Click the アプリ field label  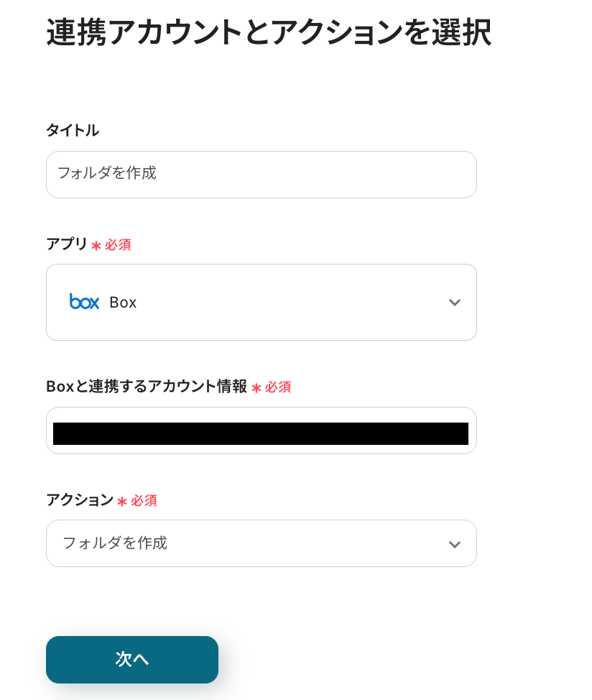click(67, 244)
